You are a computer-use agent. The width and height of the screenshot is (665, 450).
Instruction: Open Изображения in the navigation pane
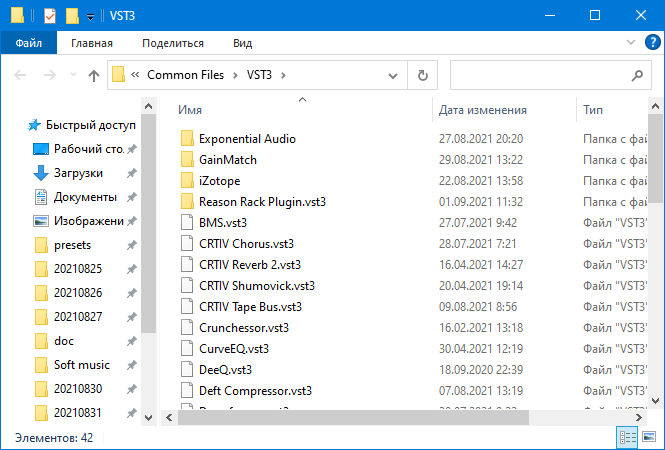point(89,221)
